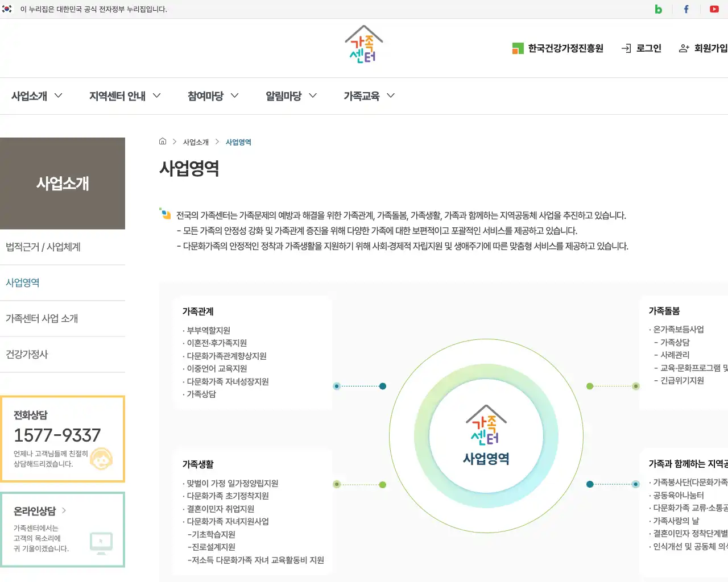Screen dimensions: 728x582
Task: Click the 한국건강가정진흥원 green square logo
Action: tap(518, 48)
